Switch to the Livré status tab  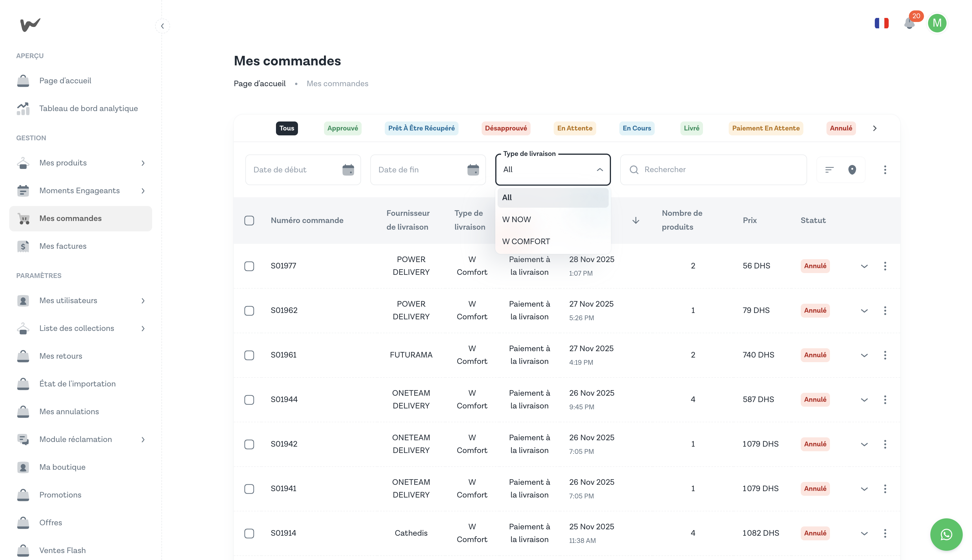tap(691, 128)
